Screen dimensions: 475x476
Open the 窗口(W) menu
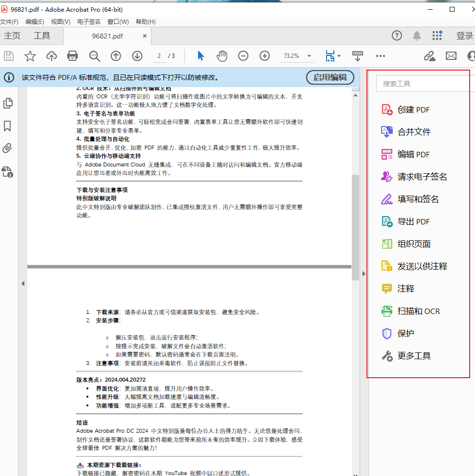pyautogui.click(x=118, y=22)
